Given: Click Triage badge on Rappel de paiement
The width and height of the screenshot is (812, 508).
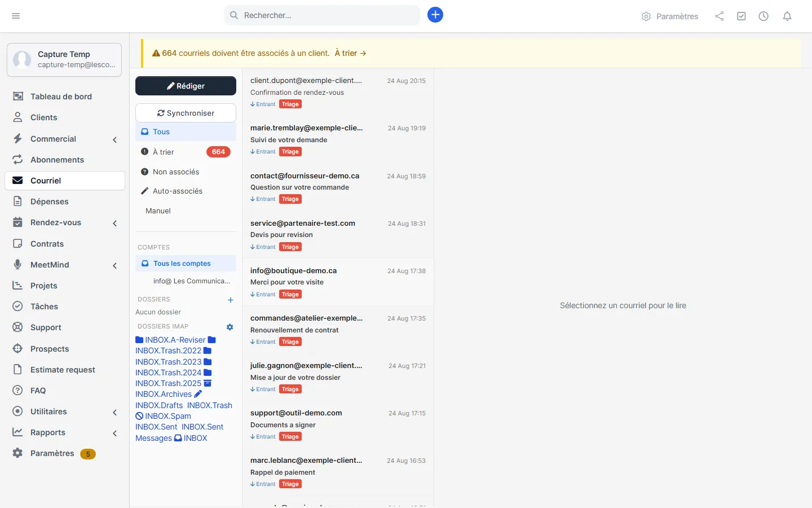Looking at the screenshot, I should [290, 484].
